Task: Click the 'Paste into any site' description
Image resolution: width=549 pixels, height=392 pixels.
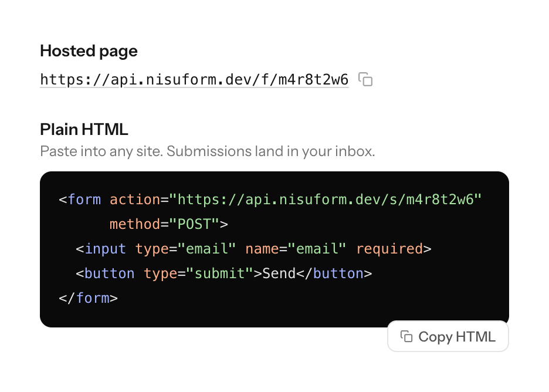Action: click(207, 151)
